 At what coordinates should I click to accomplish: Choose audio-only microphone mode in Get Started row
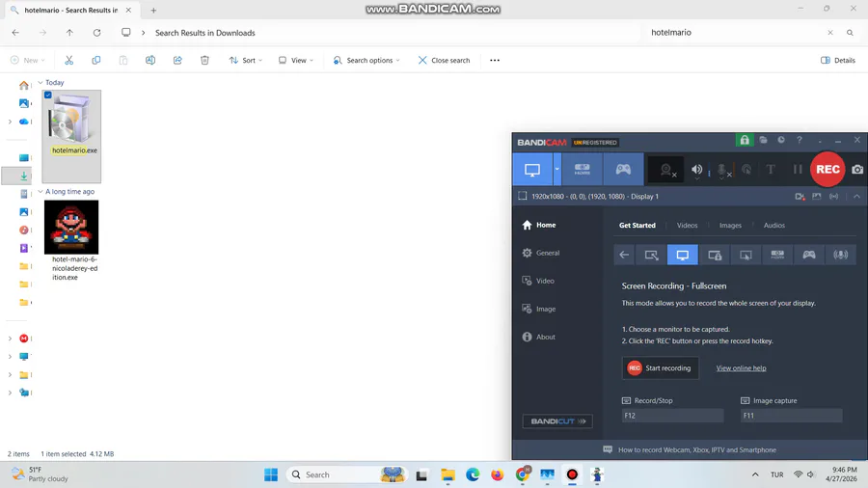click(x=841, y=255)
